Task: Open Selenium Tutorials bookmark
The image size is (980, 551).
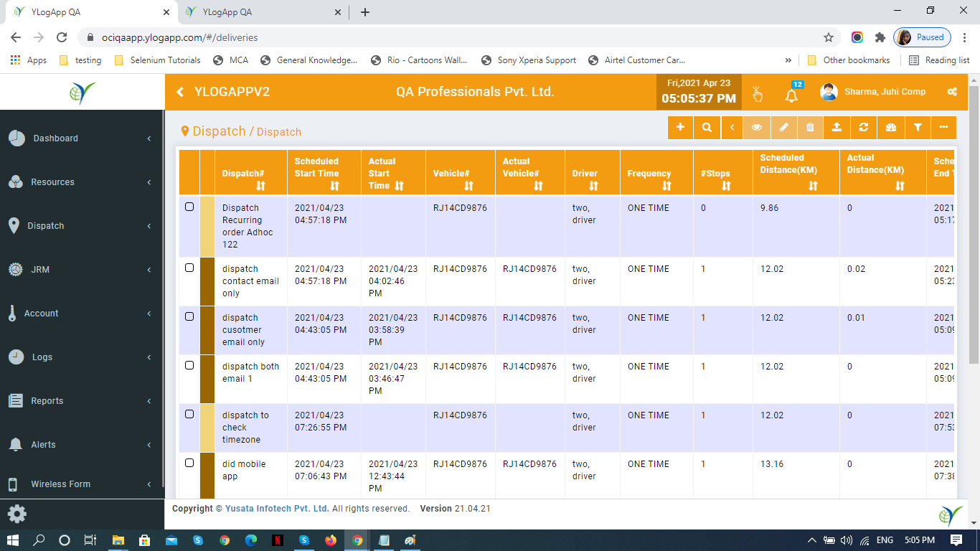Action: click(158, 60)
